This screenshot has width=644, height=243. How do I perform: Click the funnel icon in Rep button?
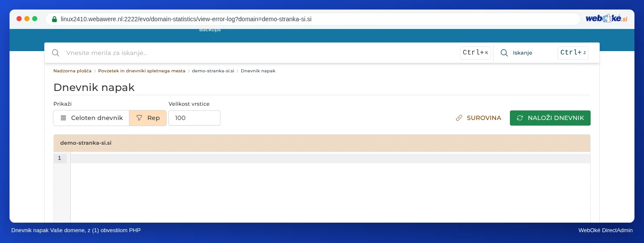pyautogui.click(x=139, y=118)
